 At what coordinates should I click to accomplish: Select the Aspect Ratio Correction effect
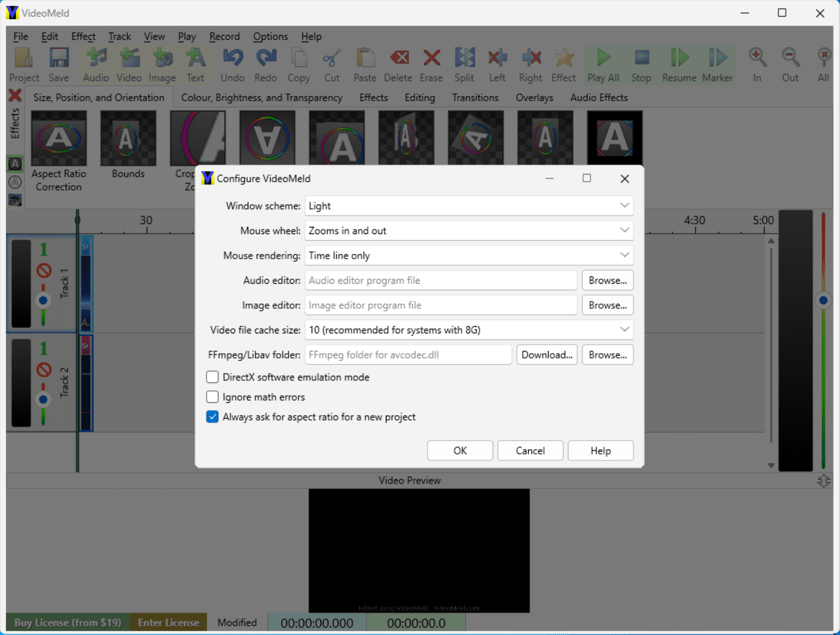coord(59,152)
